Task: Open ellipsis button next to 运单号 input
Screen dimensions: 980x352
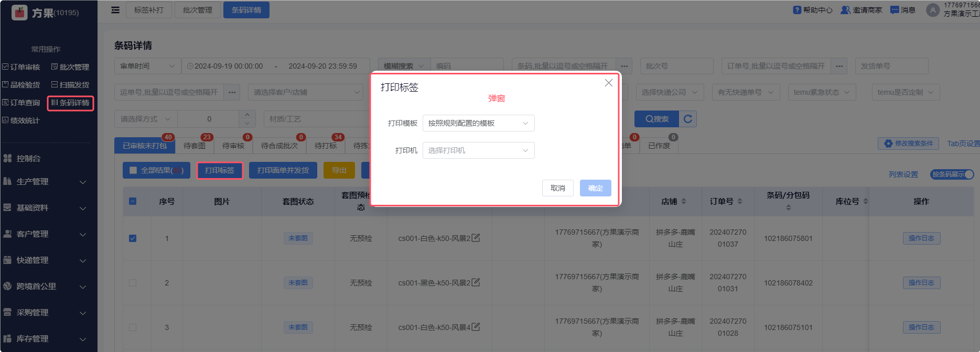Action: [232, 92]
